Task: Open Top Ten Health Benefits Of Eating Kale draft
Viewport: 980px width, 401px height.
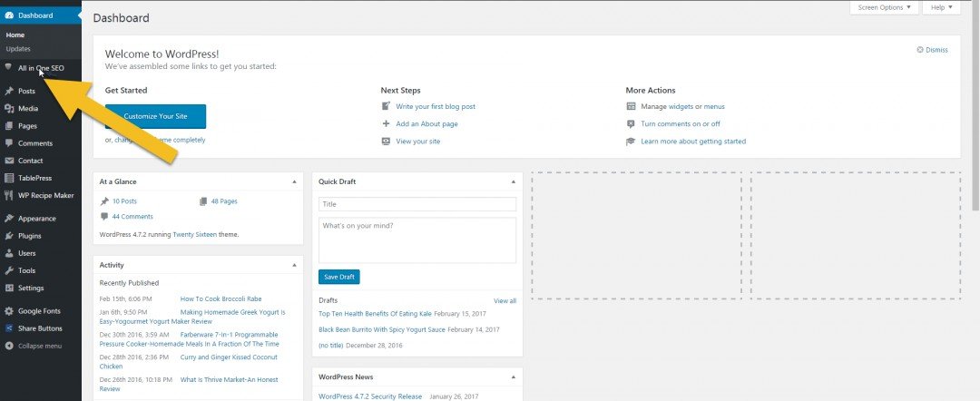Action: (x=375, y=314)
